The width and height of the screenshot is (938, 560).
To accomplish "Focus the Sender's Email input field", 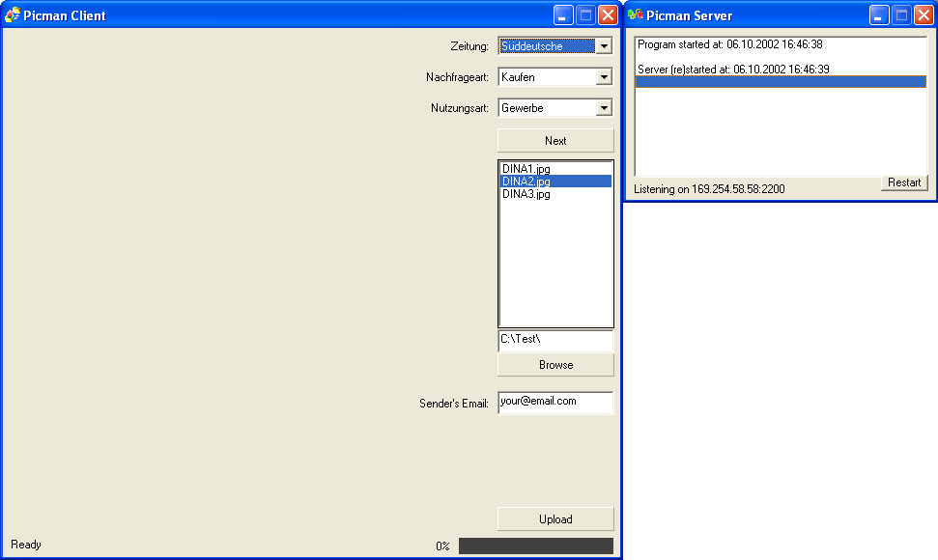I will click(555, 402).
